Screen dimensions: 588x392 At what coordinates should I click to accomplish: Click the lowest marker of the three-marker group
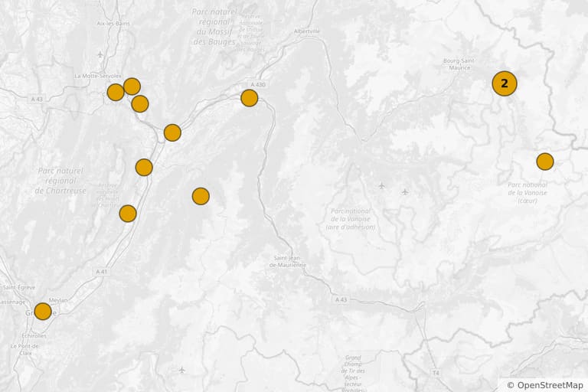pos(140,104)
